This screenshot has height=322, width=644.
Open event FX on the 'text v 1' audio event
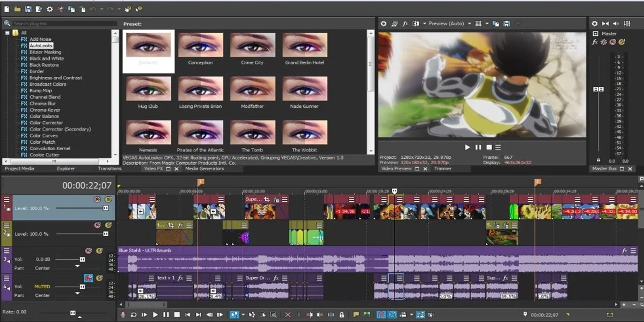point(180,278)
